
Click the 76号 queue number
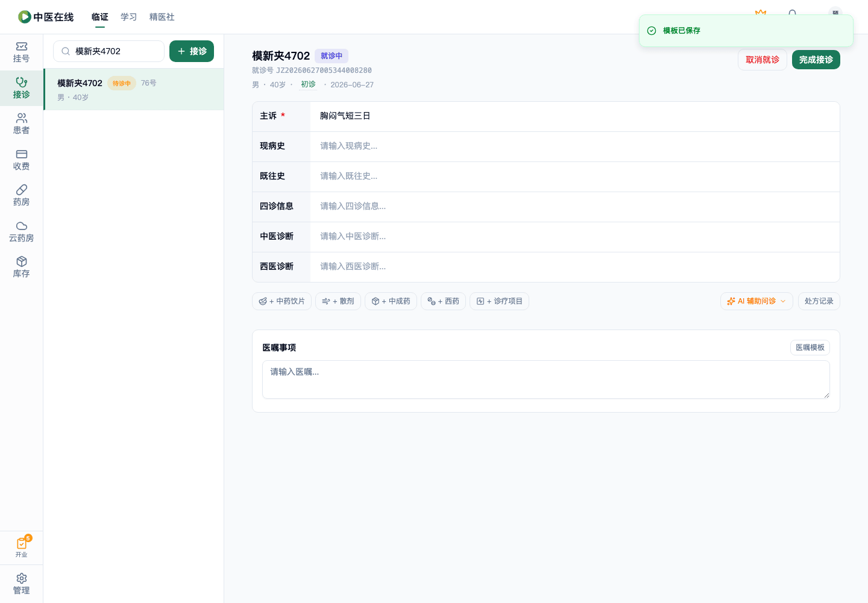point(149,83)
